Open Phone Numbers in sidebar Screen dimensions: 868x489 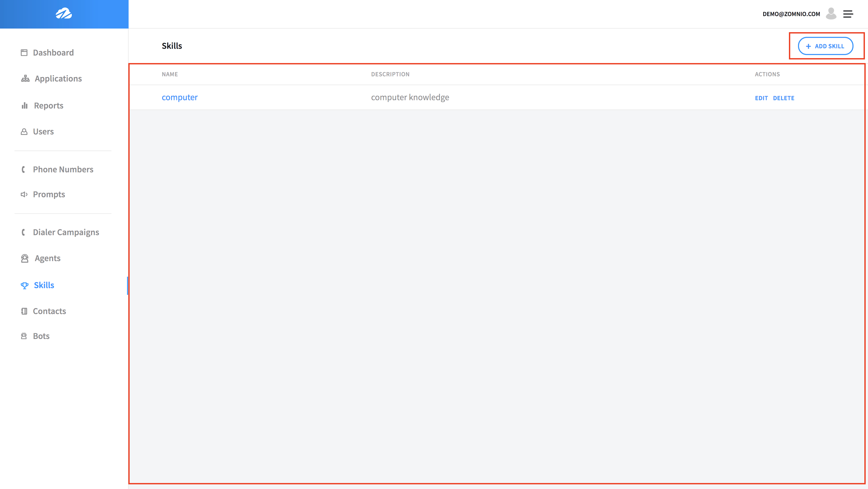[63, 169]
